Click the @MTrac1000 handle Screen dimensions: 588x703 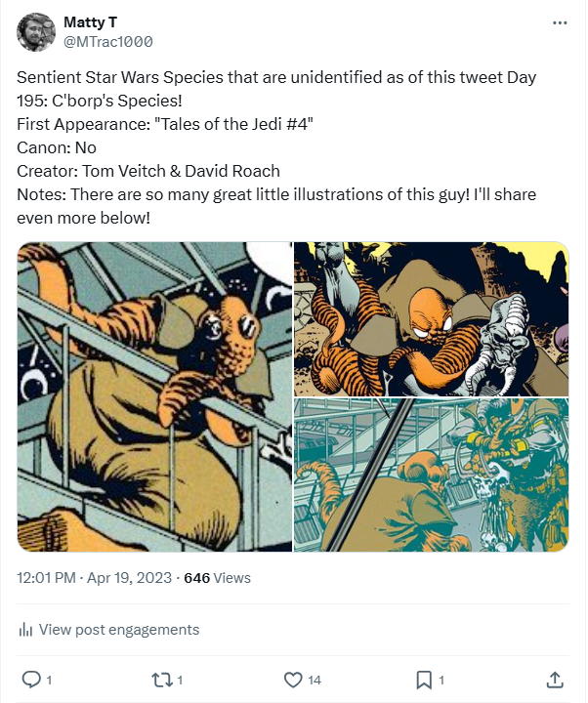pyautogui.click(x=107, y=41)
